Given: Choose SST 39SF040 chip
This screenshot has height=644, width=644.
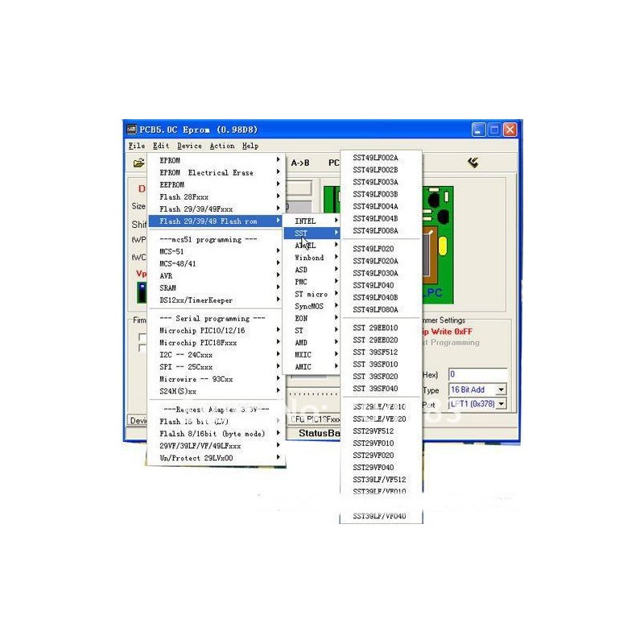Looking at the screenshot, I should point(381,389).
